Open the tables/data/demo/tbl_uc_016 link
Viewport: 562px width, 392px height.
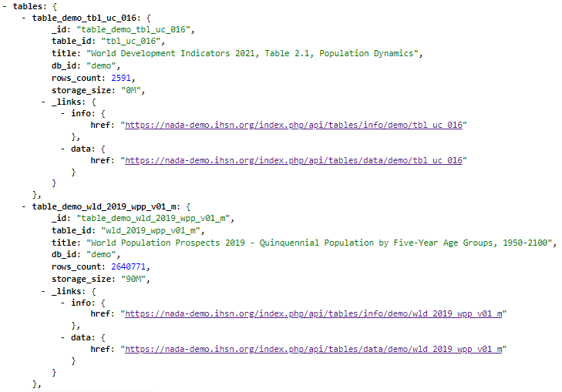tap(294, 160)
